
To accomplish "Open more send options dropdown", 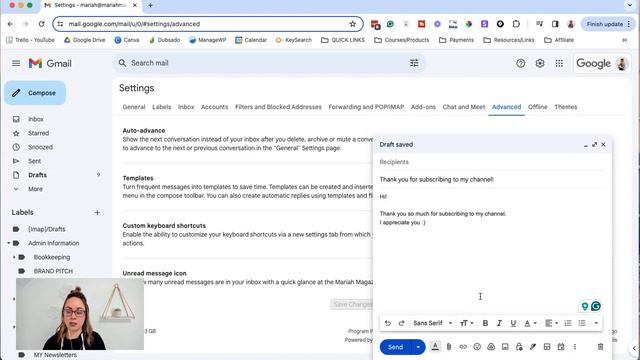I will click(418, 347).
